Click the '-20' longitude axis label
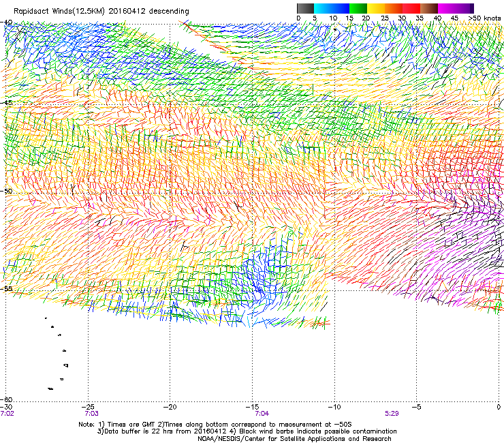Screen dimensions: 504x443 point(170,407)
